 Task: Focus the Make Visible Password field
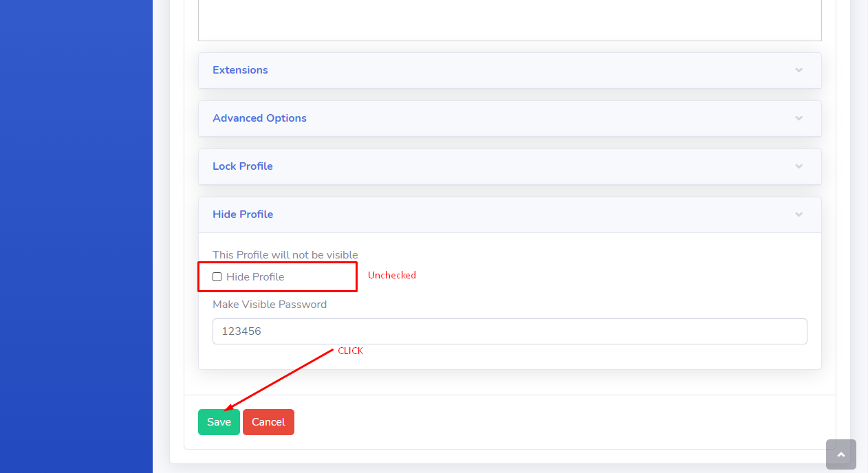point(510,331)
